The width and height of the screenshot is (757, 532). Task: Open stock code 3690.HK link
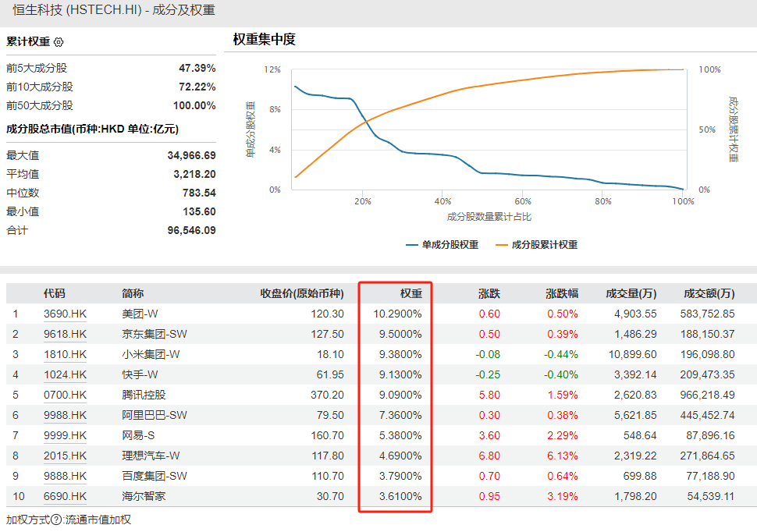[66, 314]
